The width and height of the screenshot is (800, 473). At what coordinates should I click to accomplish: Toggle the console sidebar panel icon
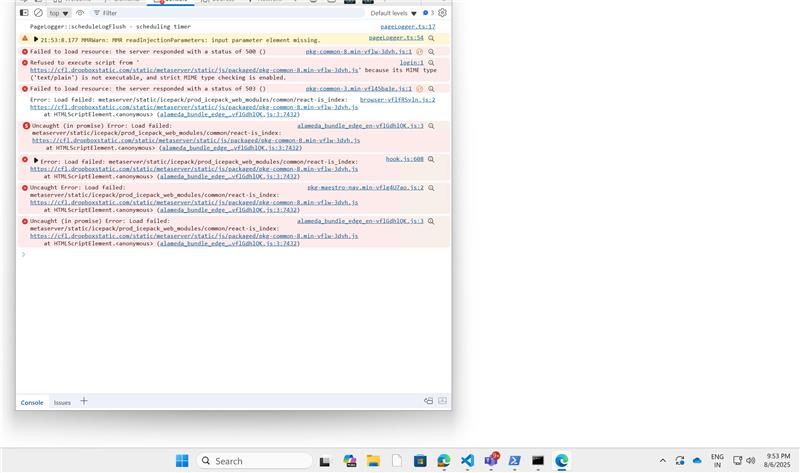click(x=24, y=13)
